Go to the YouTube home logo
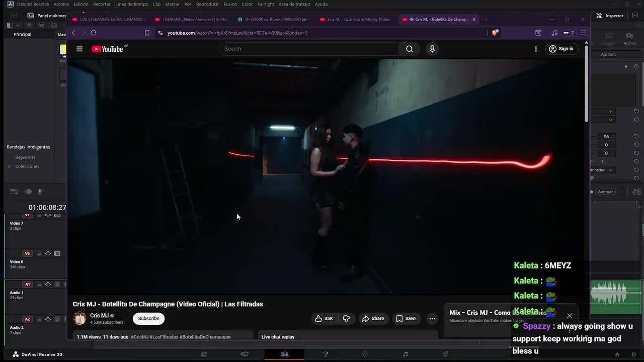This screenshot has height=362, width=644. point(107,49)
